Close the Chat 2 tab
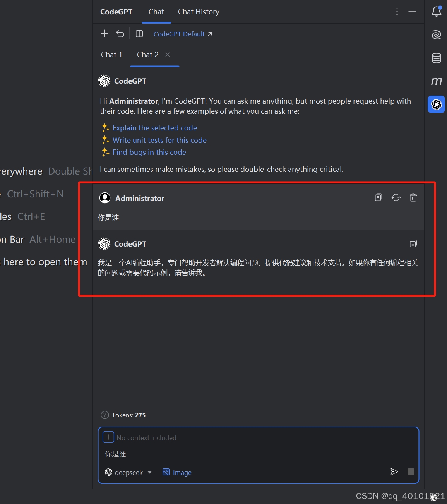Screen dimensions: 447x504 [168, 55]
